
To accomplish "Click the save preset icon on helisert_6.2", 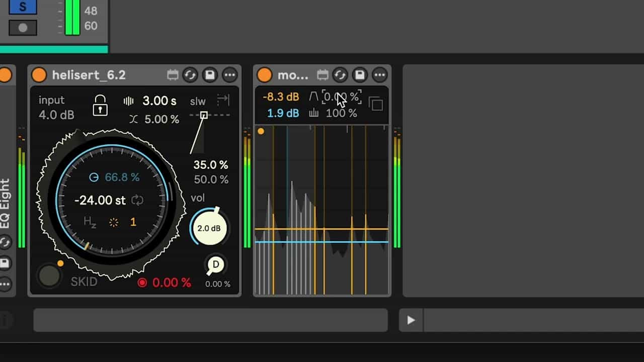I will (x=210, y=75).
